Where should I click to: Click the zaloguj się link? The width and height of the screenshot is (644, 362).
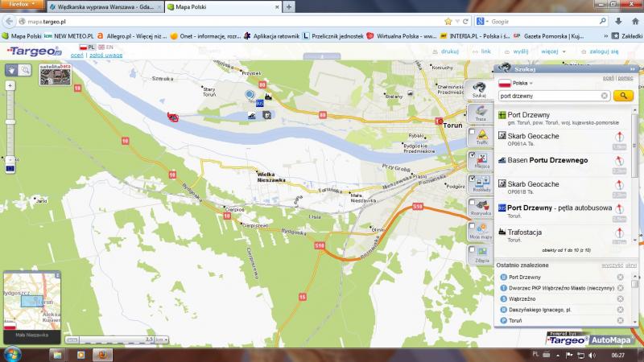point(602,51)
